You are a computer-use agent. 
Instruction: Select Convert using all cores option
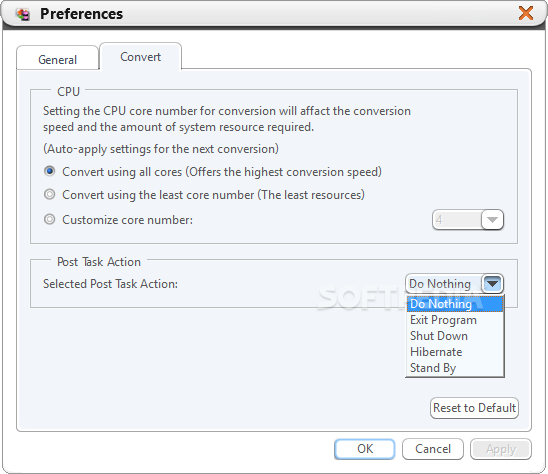click(x=50, y=171)
